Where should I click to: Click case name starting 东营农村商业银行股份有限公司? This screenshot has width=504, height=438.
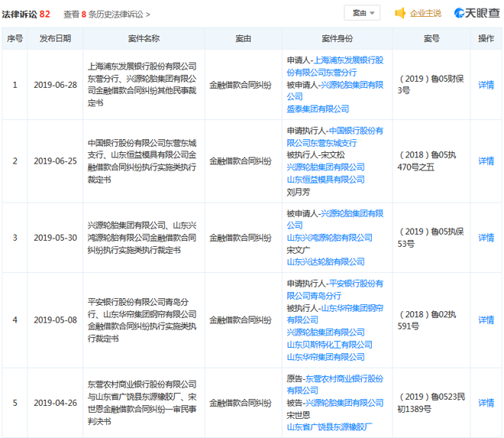[142, 403]
